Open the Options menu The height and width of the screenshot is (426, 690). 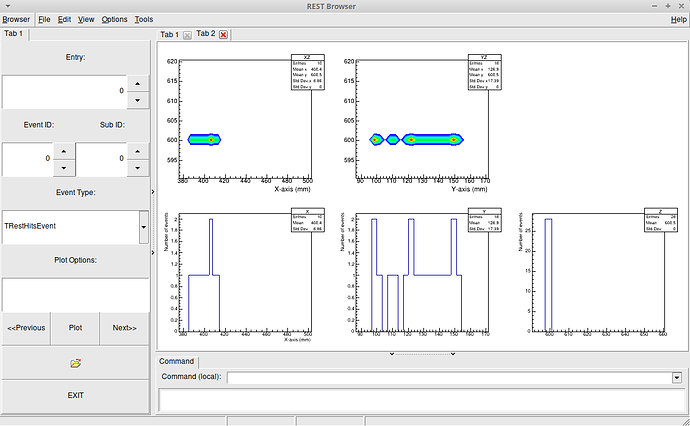(x=114, y=19)
